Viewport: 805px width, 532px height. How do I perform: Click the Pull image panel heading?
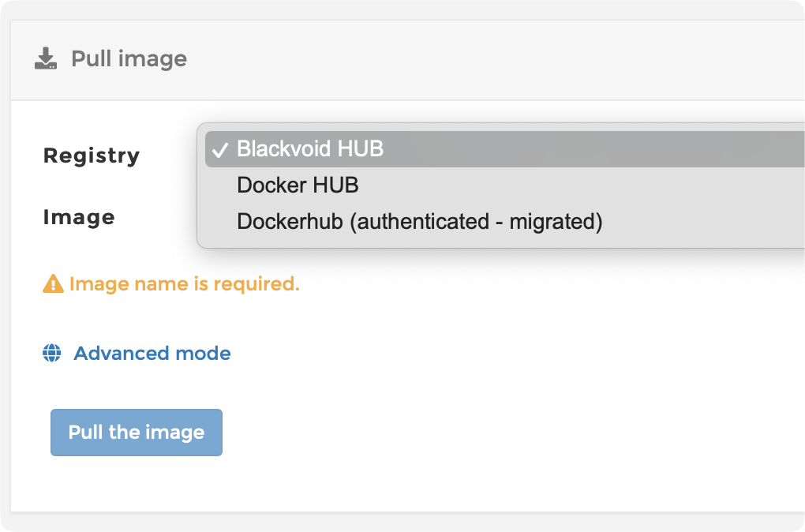point(129,58)
